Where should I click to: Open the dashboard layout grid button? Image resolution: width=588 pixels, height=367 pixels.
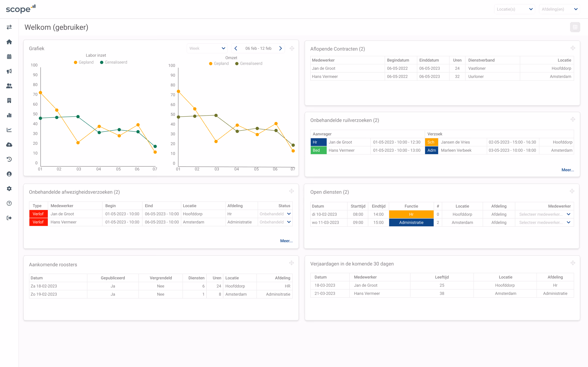[x=575, y=27]
